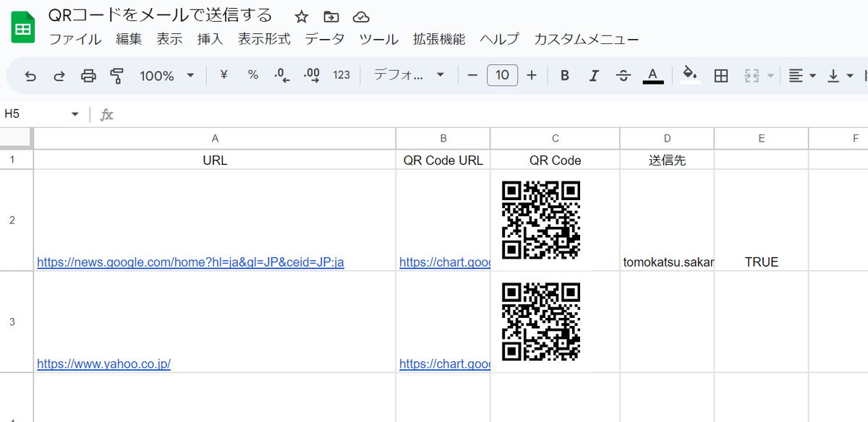Viewport: 868px width, 422px height.
Task: Edit the font size field
Action: point(502,75)
